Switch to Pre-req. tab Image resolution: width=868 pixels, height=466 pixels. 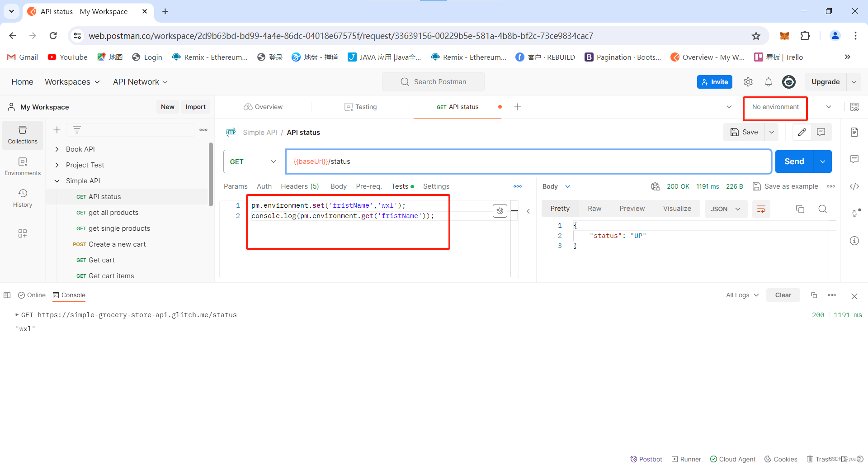tap(369, 186)
